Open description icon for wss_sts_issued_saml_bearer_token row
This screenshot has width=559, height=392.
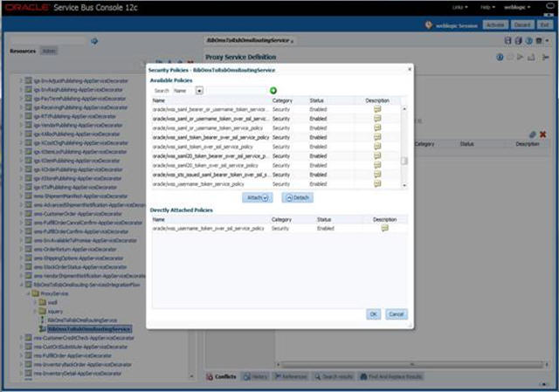(x=377, y=175)
